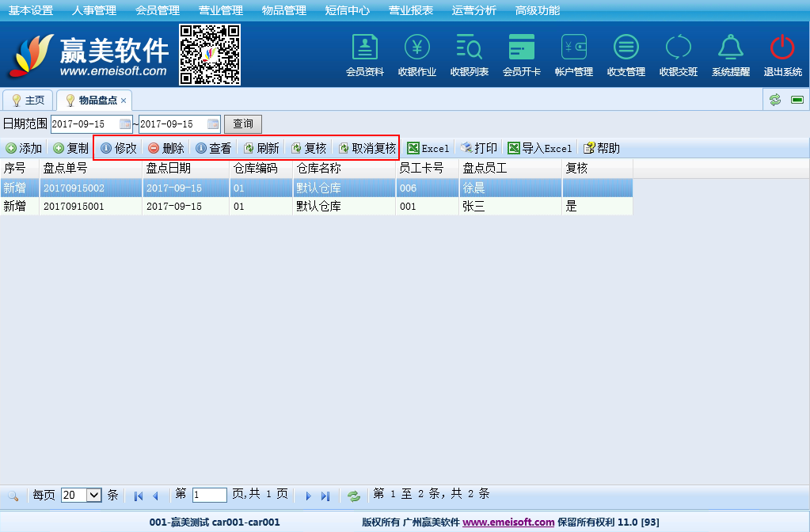Click the 查询 search button
The image size is (810, 532).
(243, 124)
